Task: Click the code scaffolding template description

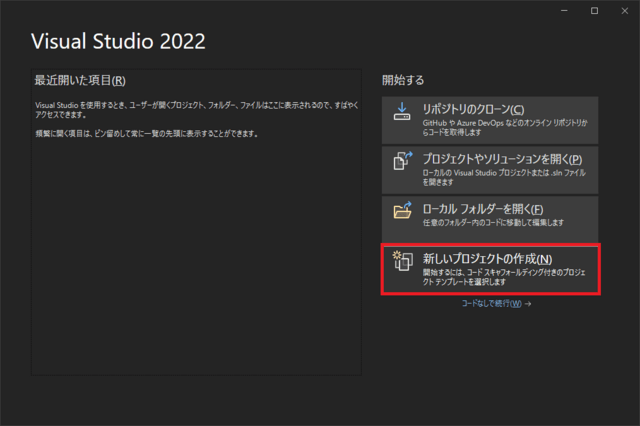Action: [x=505, y=276]
